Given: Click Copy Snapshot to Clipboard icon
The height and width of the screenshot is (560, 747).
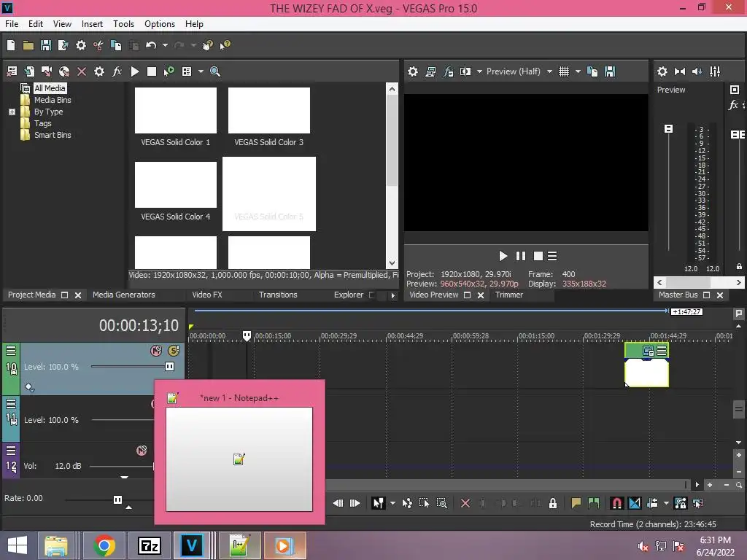Looking at the screenshot, I should click(x=592, y=71).
